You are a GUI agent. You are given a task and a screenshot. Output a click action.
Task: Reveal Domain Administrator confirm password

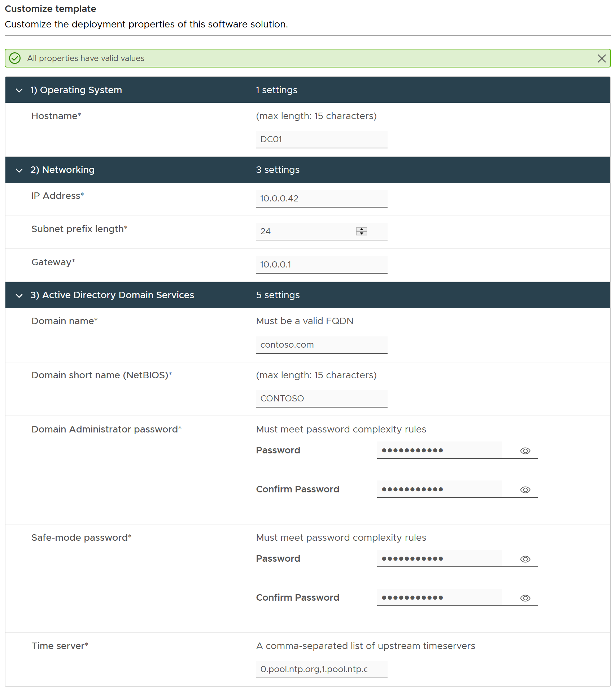coord(525,490)
